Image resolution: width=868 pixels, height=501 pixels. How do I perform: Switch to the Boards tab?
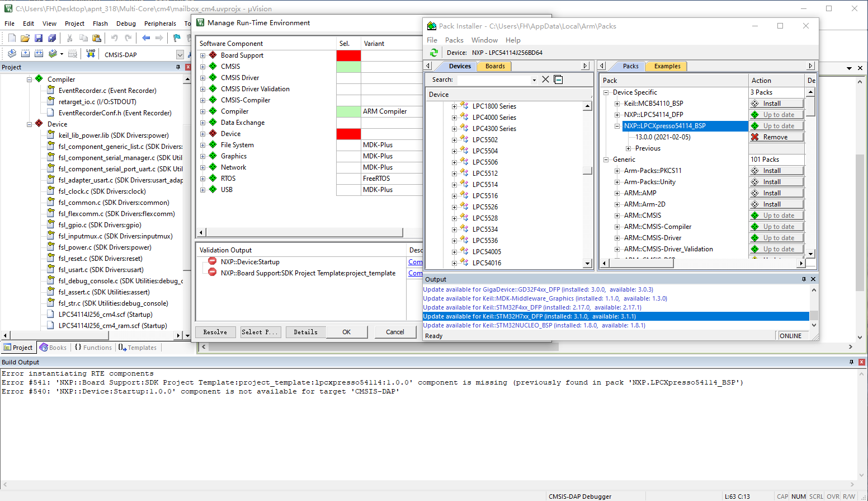coord(495,66)
